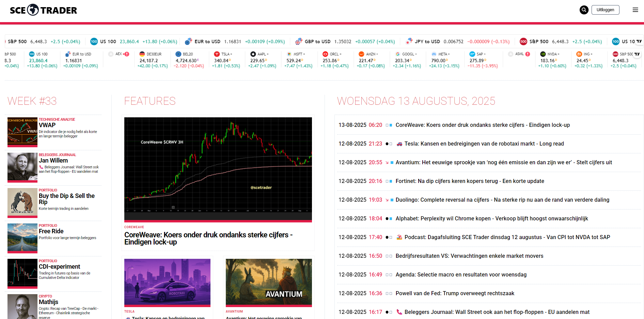Click the DE30EUR German flag icon
644x319 pixels.
coord(142,54)
